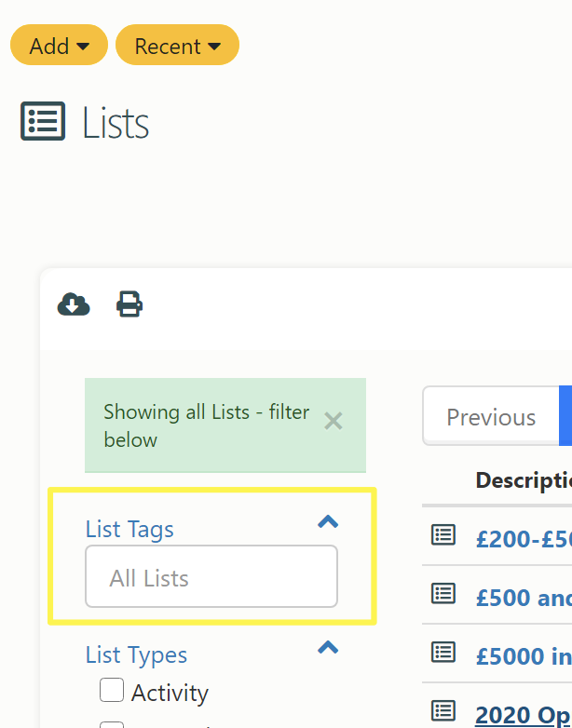Tick the Activity checkbox
This screenshot has height=728, width=572.
[x=112, y=690]
